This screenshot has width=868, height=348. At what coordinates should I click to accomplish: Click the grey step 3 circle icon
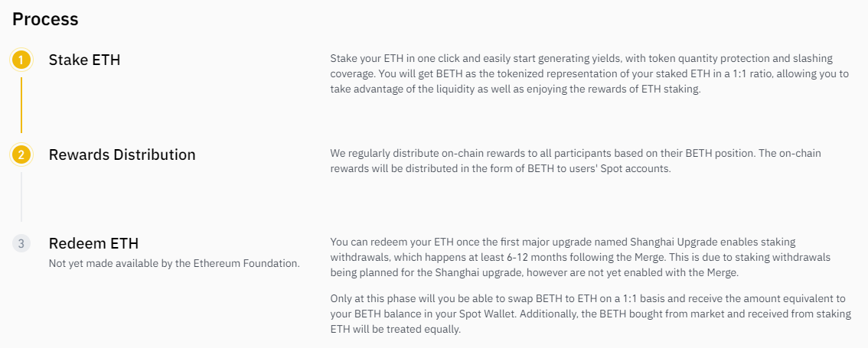coord(21,244)
